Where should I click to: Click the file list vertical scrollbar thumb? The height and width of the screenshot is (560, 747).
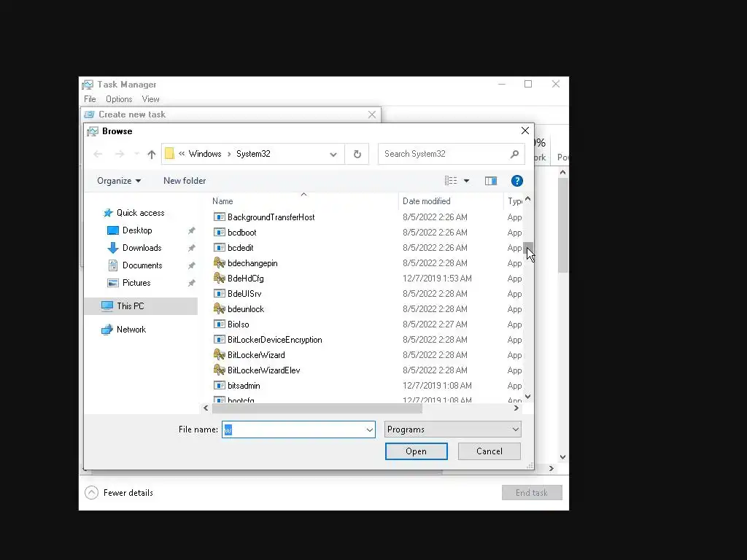coord(528,249)
